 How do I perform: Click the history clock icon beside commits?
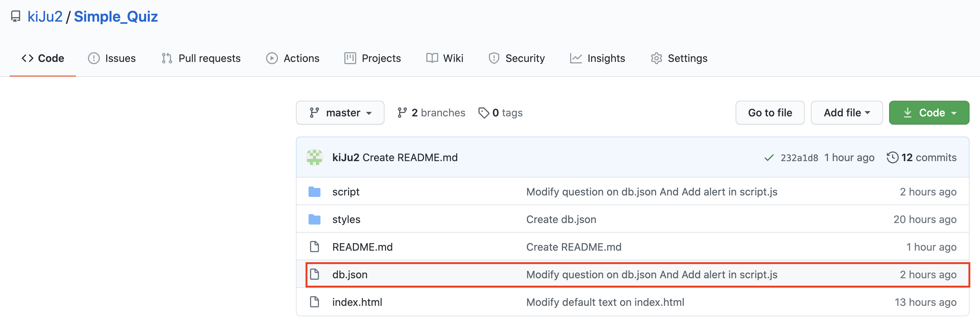coord(892,157)
